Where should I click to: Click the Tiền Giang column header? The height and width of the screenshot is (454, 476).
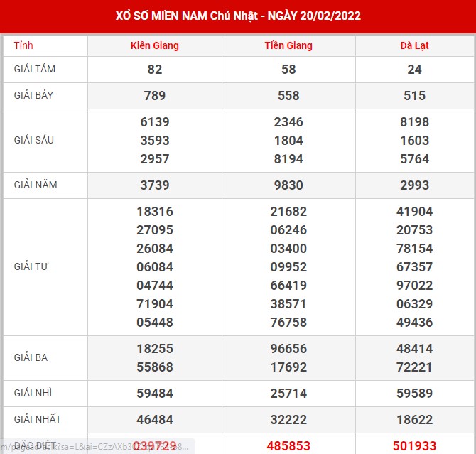(288, 45)
